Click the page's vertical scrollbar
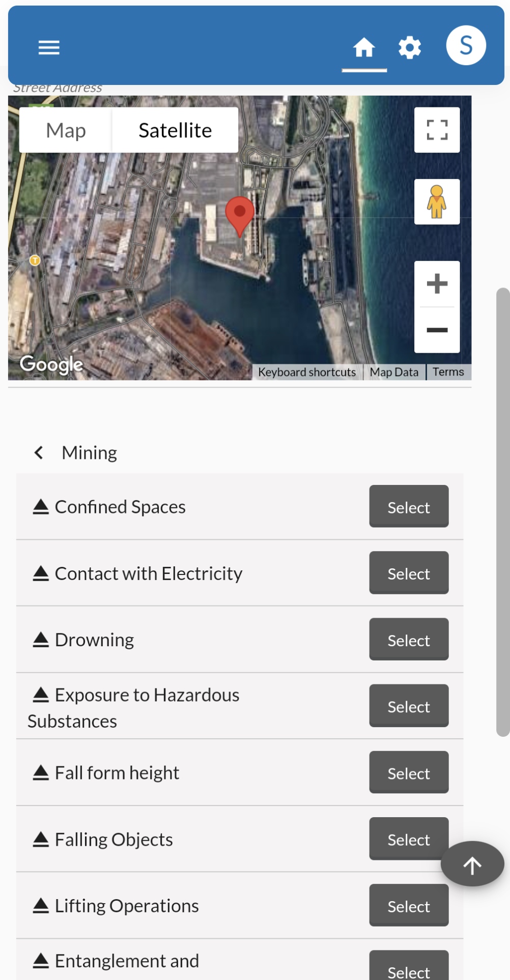The image size is (510, 980). 502,511
